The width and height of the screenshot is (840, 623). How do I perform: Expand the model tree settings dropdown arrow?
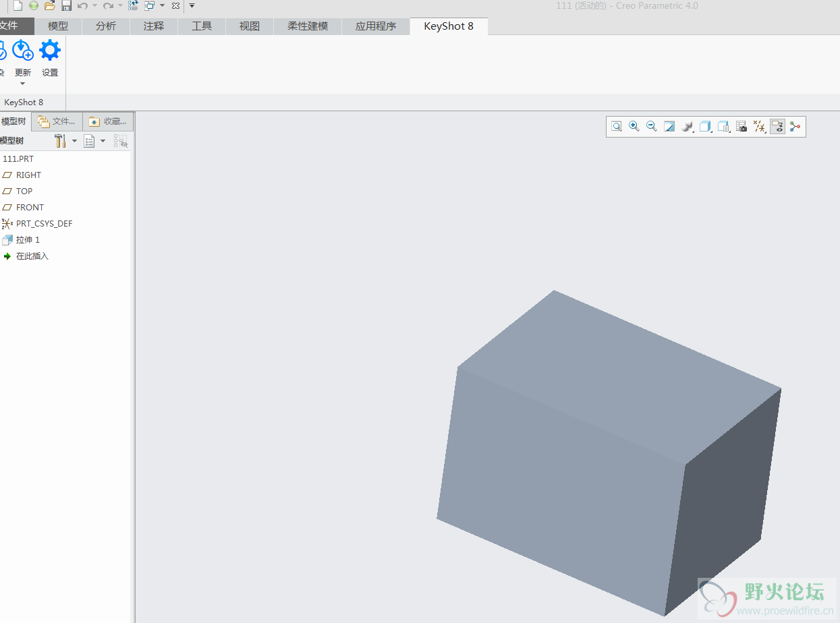(x=74, y=141)
